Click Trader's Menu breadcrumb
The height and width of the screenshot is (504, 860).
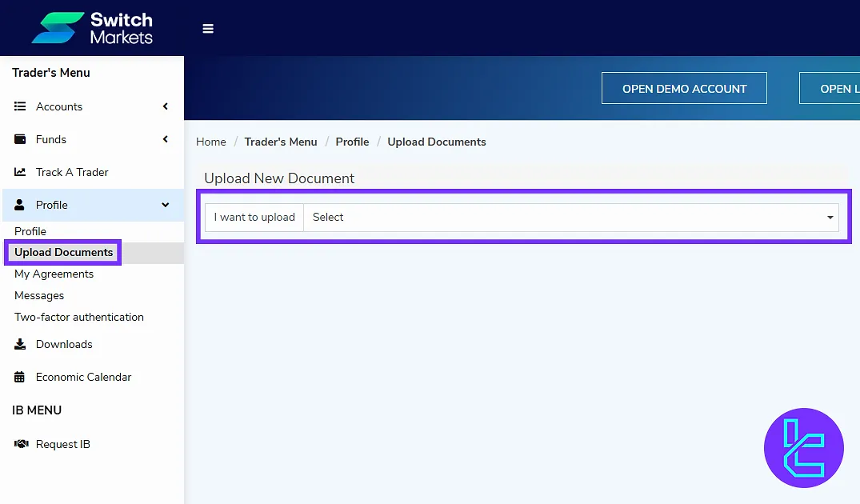[281, 142]
